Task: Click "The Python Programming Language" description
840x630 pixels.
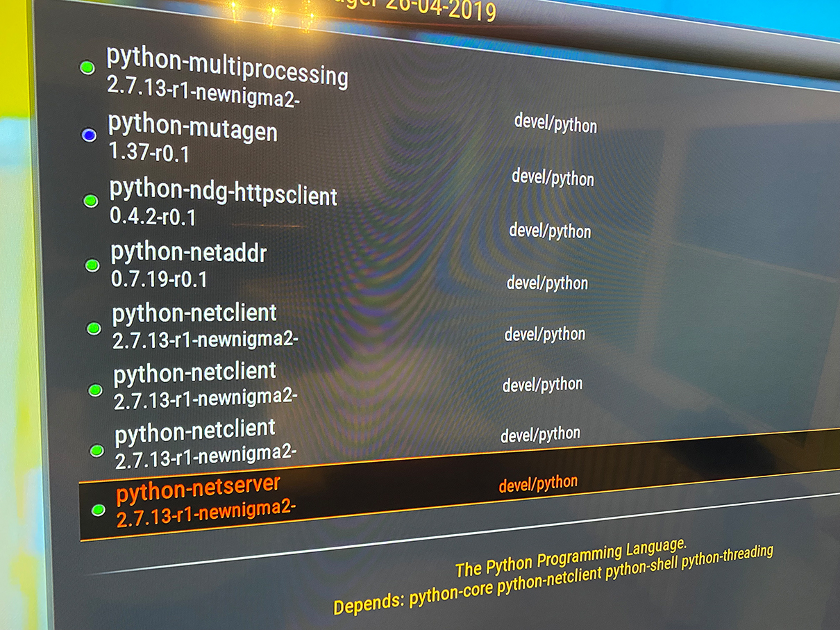Action: point(571,556)
